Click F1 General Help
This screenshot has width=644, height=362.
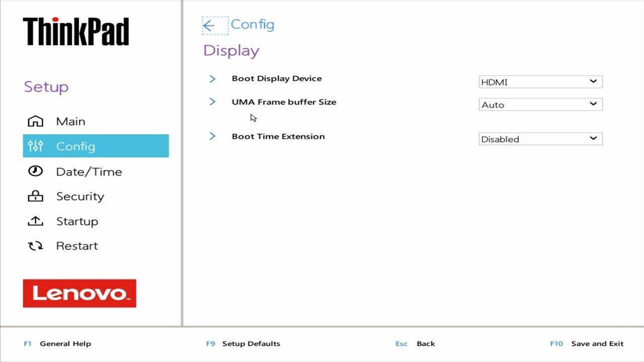(57, 344)
